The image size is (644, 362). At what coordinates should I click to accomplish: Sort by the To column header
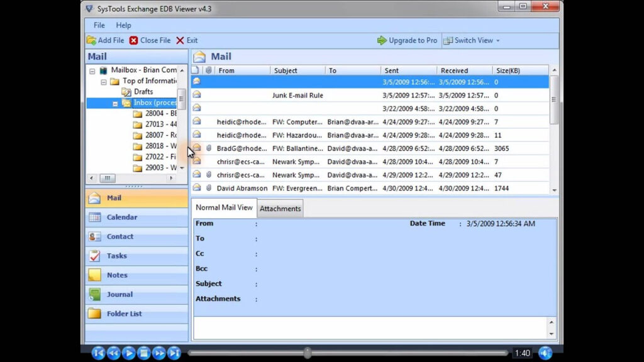point(353,70)
